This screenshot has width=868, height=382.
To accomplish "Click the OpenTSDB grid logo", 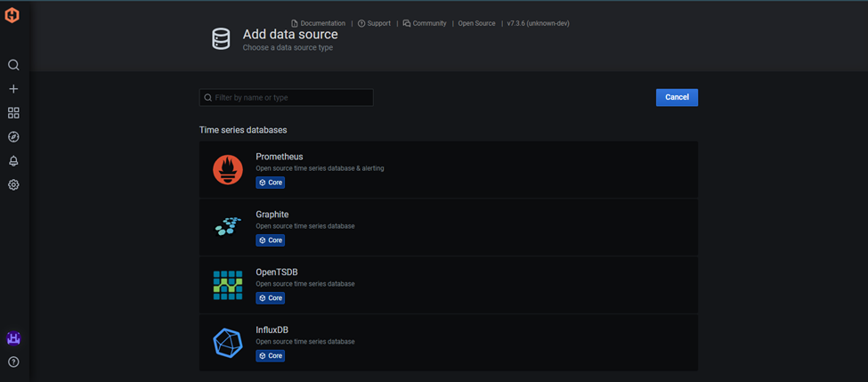I will [x=228, y=285].
